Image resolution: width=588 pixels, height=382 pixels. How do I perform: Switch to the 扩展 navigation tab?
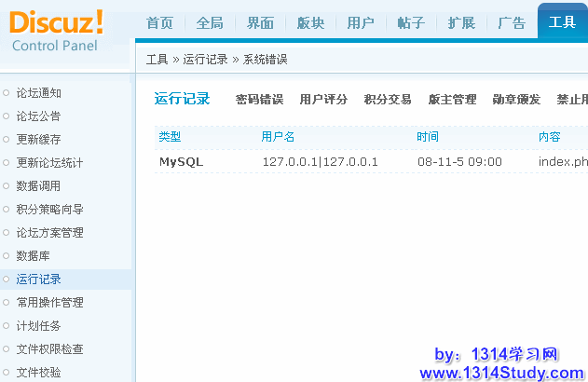(x=461, y=23)
